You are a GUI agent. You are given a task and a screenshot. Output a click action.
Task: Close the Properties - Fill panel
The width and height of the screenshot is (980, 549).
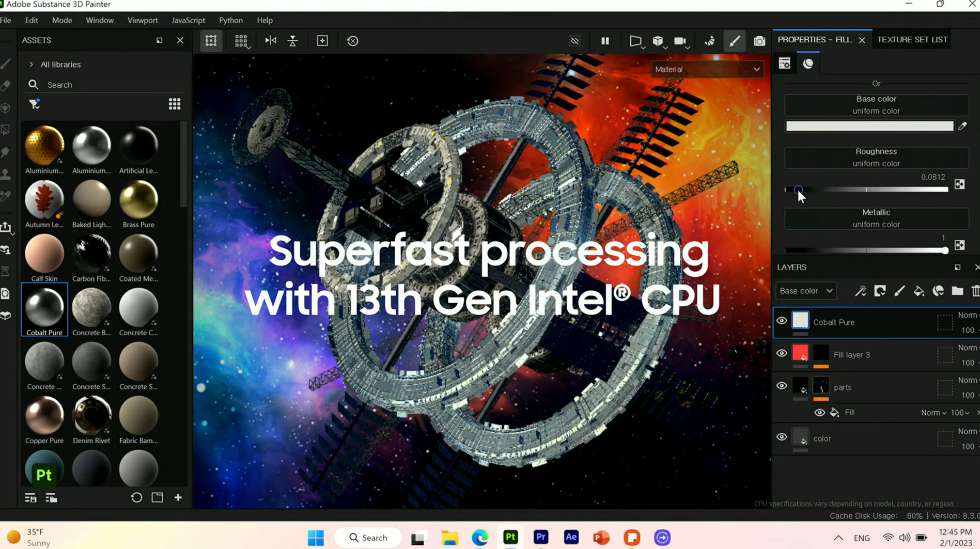click(862, 40)
